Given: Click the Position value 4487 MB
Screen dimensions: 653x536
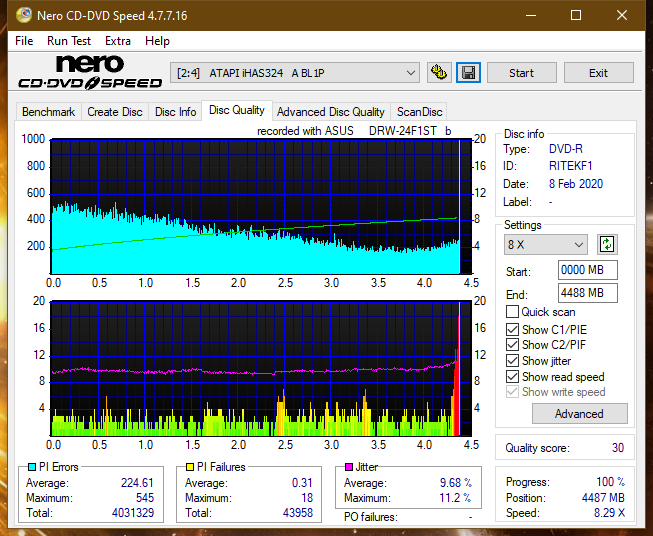Looking at the screenshot, I should click(x=603, y=498).
